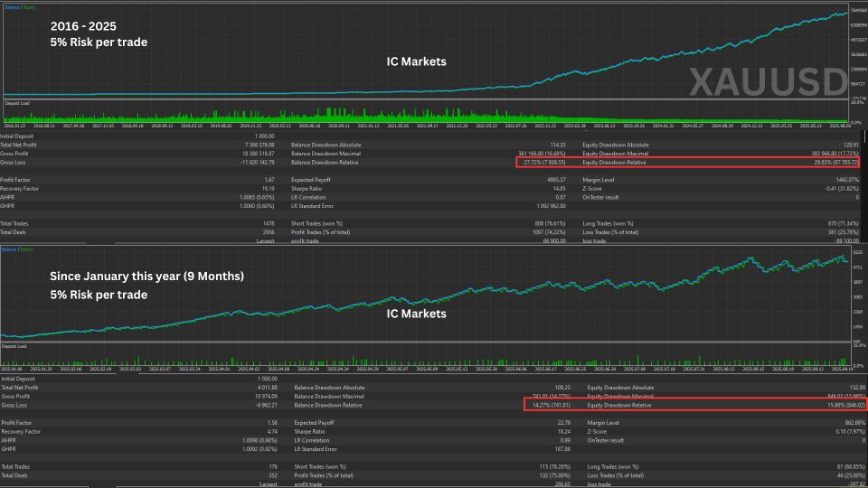Select LR Standard Error value 187.88

tap(562, 449)
